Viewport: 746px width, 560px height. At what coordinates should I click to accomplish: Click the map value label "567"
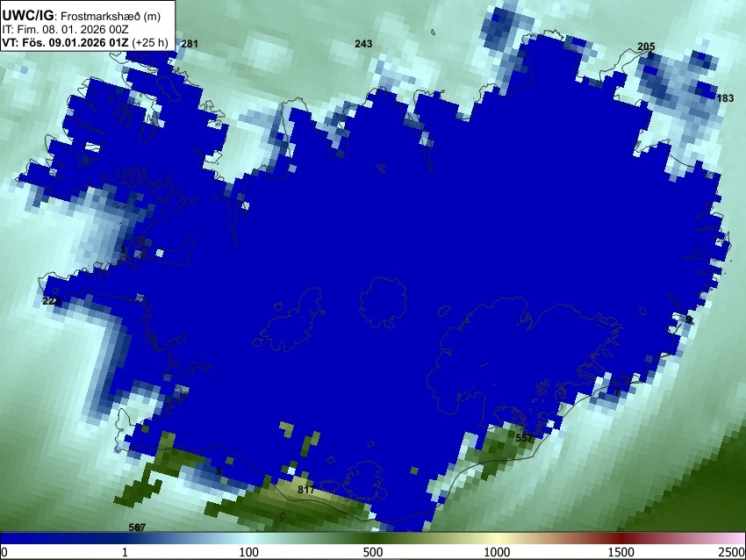(x=137, y=528)
